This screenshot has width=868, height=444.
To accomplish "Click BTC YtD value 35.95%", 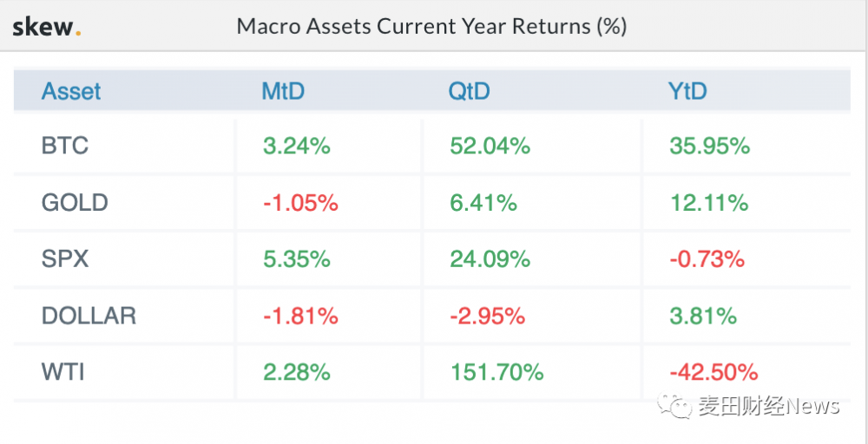I will point(709,146).
